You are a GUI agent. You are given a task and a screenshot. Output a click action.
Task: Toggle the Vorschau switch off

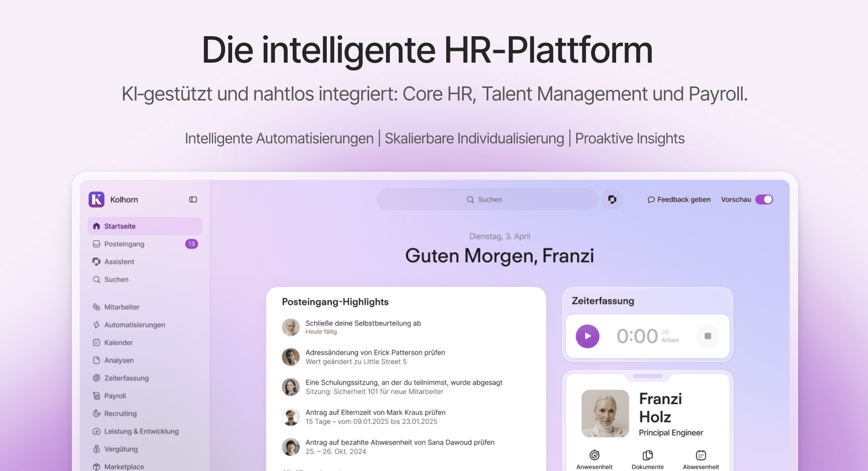pyautogui.click(x=764, y=199)
